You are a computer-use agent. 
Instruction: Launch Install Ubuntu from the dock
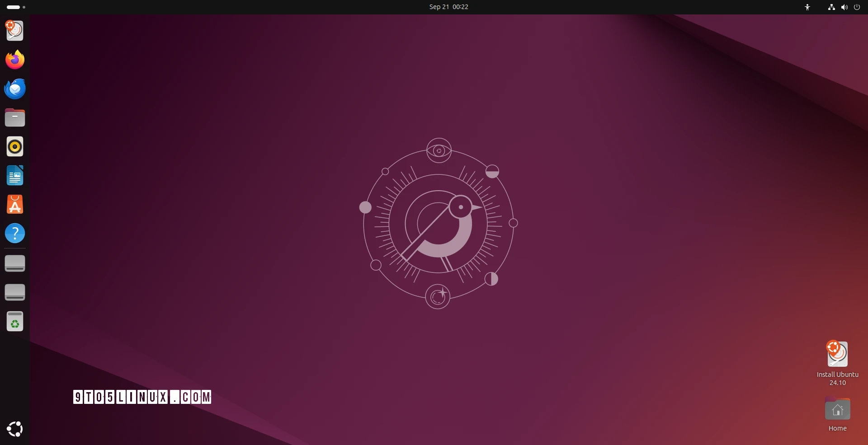[x=15, y=31]
